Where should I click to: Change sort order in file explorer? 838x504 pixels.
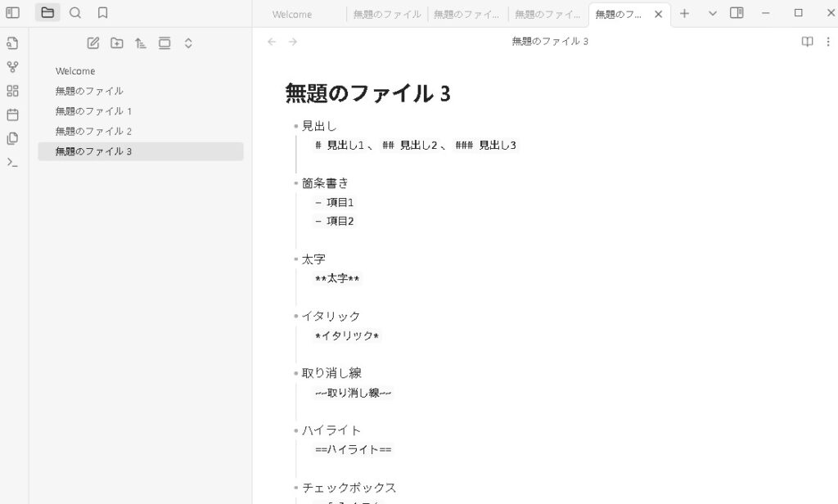tap(141, 43)
